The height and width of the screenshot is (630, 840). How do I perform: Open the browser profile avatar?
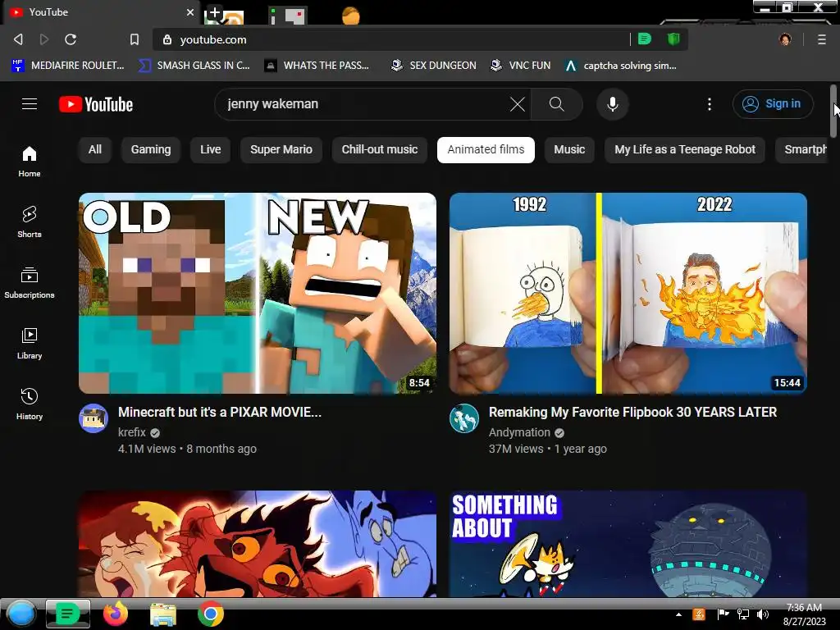[x=785, y=39]
